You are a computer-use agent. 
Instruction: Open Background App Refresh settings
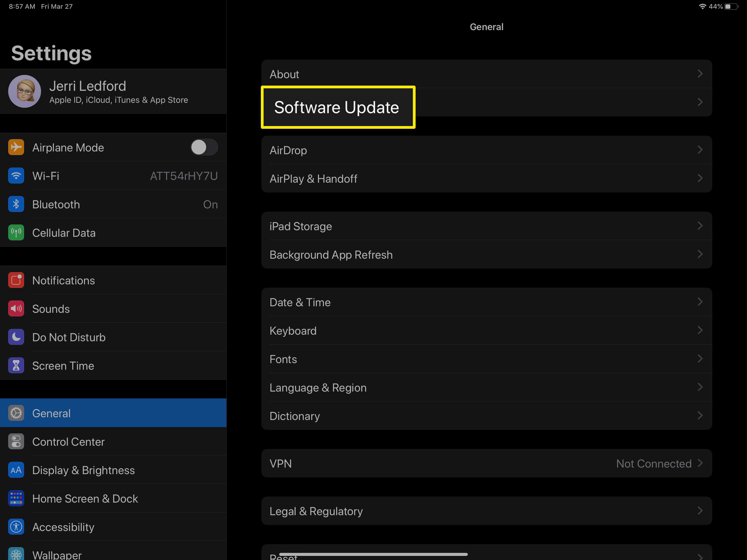point(487,254)
